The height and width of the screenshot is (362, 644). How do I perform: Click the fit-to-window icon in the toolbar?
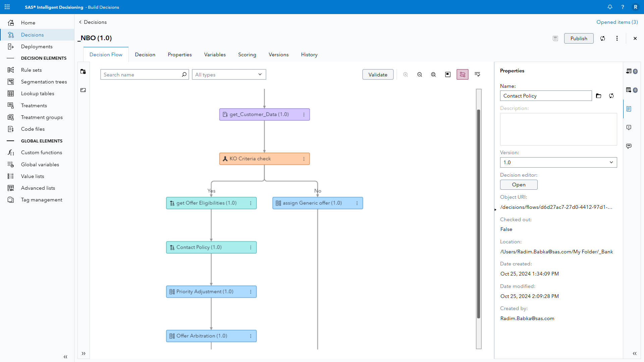433,74
